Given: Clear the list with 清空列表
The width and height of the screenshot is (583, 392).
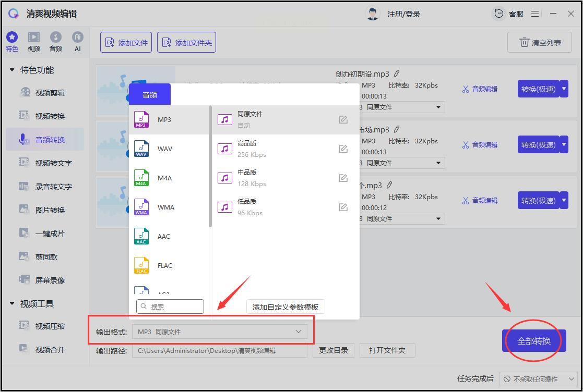Looking at the screenshot, I should pos(540,42).
